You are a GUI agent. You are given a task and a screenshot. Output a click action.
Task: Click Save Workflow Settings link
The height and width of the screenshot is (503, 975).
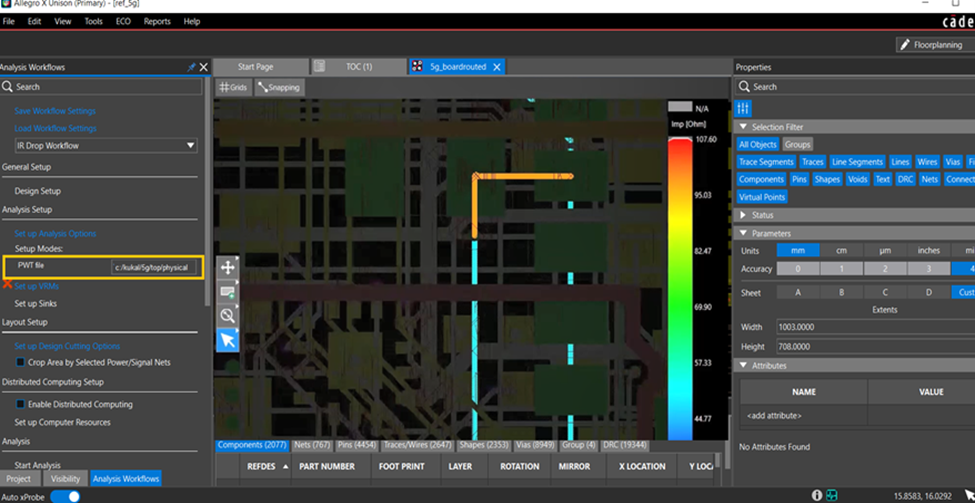coord(55,111)
